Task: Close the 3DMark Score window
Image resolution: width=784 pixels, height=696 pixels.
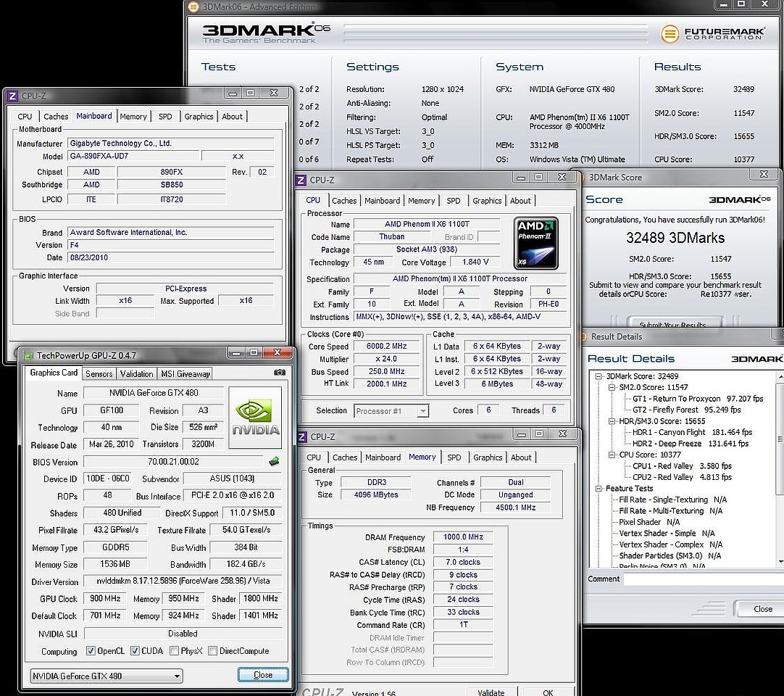Action: click(764, 175)
